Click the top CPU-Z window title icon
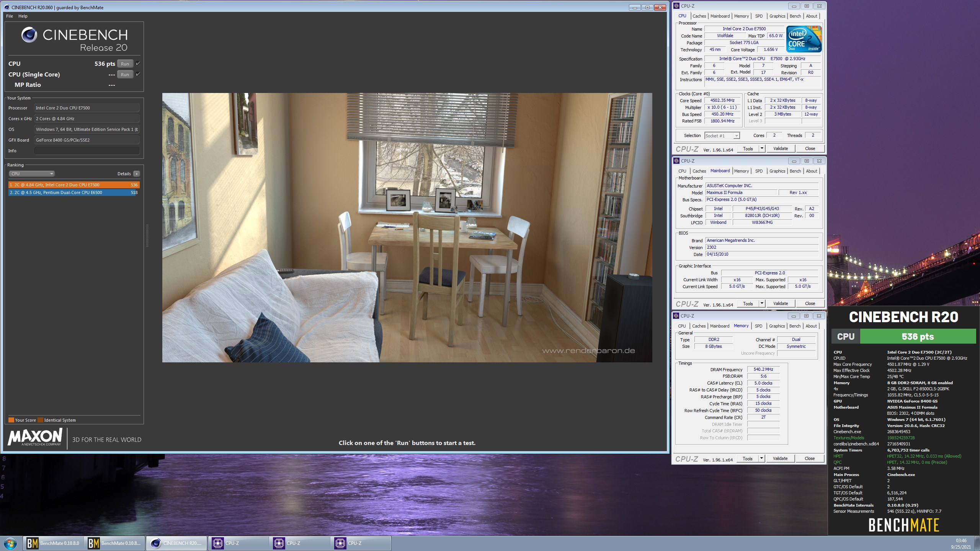 tap(676, 6)
